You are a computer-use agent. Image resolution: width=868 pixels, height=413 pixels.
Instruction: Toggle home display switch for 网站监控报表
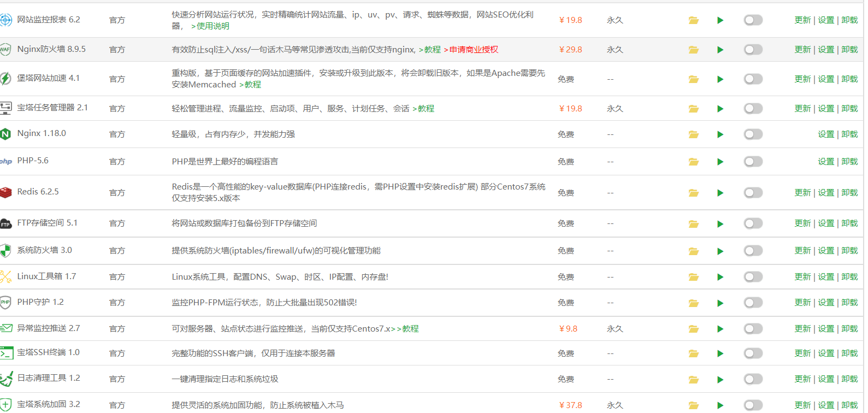(x=753, y=20)
